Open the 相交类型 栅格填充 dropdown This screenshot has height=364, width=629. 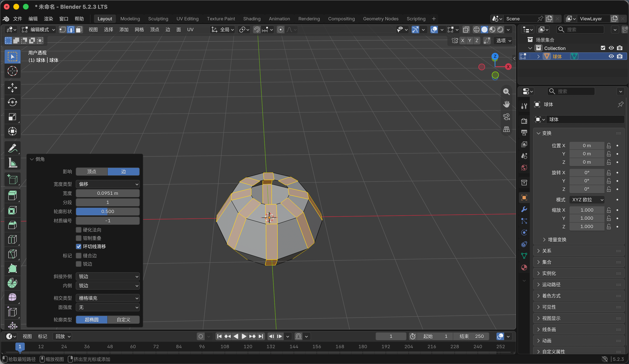(x=108, y=298)
